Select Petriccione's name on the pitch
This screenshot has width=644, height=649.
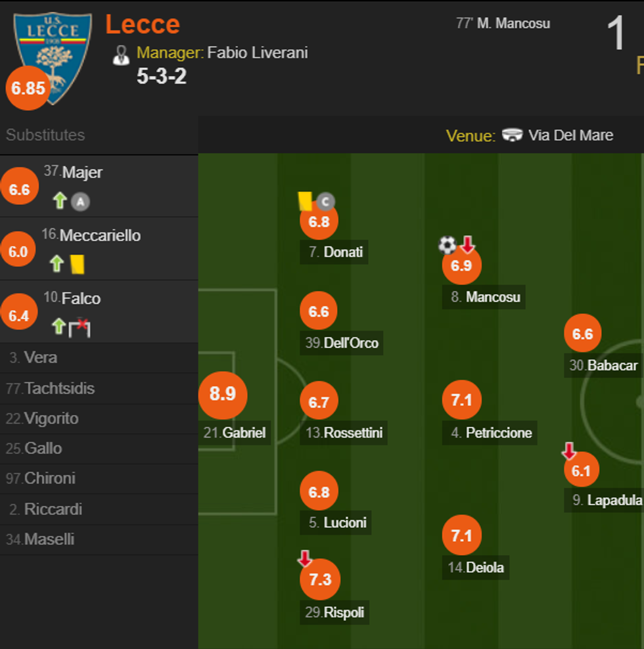point(498,433)
